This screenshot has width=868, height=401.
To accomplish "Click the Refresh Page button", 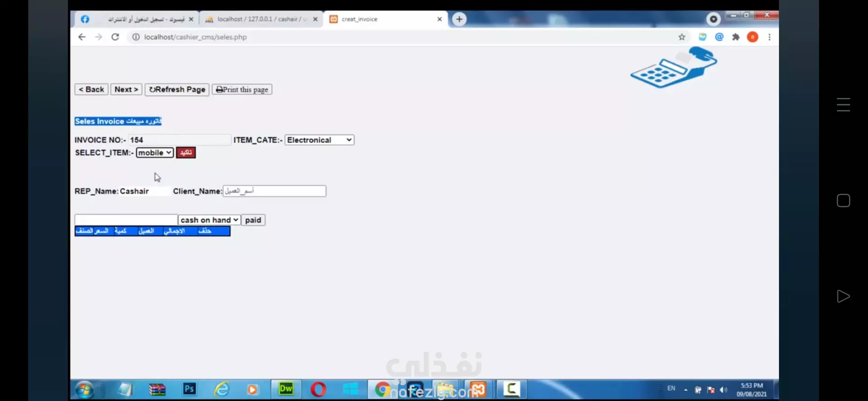I will pyautogui.click(x=177, y=90).
